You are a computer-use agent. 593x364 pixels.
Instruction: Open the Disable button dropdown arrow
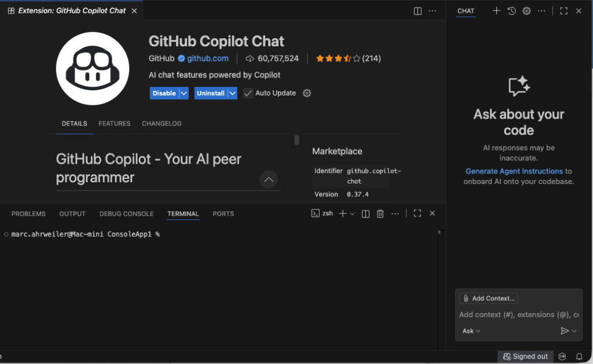184,93
